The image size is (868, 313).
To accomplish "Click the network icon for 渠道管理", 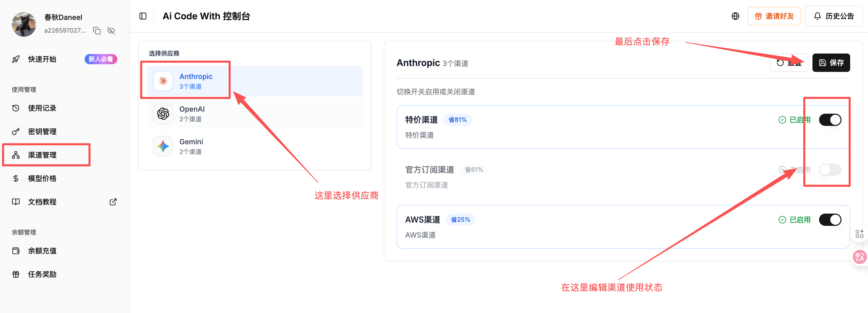I will 16,155.
